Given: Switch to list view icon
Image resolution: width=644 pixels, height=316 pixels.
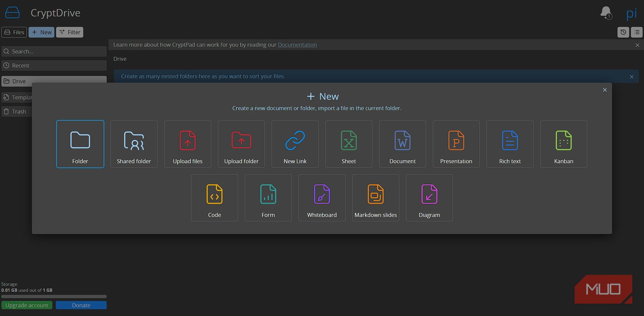Looking at the screenshot, I should point(637,32).
